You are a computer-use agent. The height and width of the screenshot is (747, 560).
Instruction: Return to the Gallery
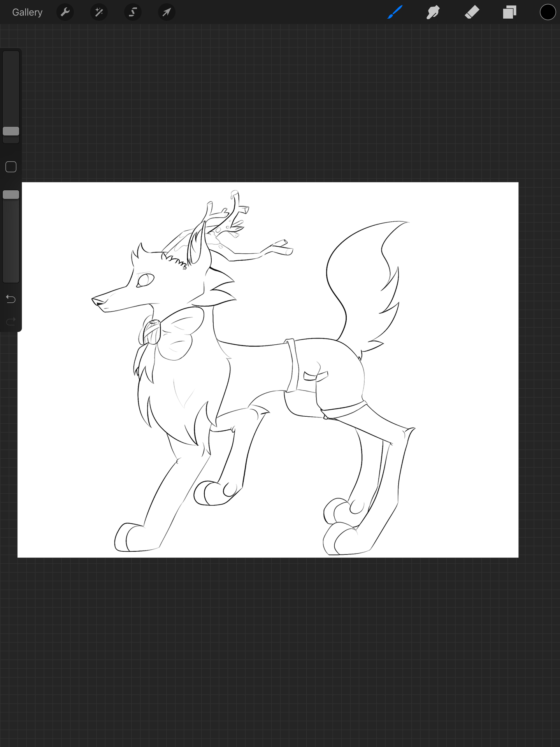(27, 12)
